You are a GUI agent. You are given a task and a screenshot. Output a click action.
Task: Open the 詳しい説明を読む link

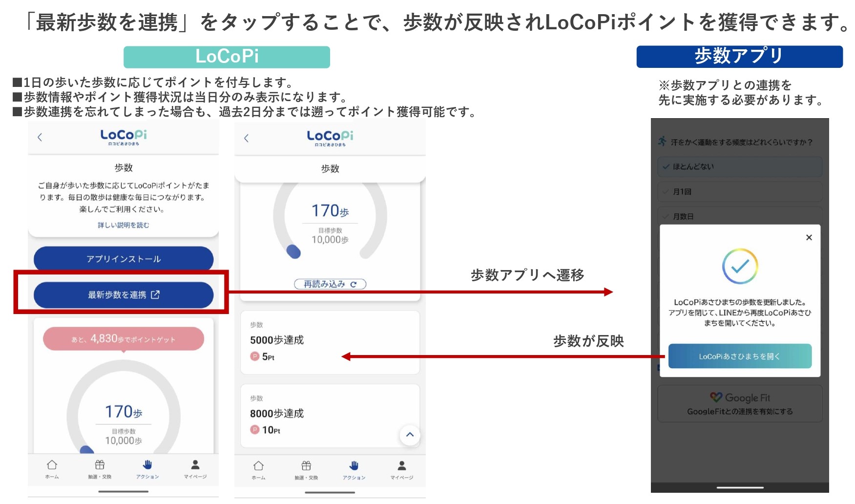click(124, 225)
